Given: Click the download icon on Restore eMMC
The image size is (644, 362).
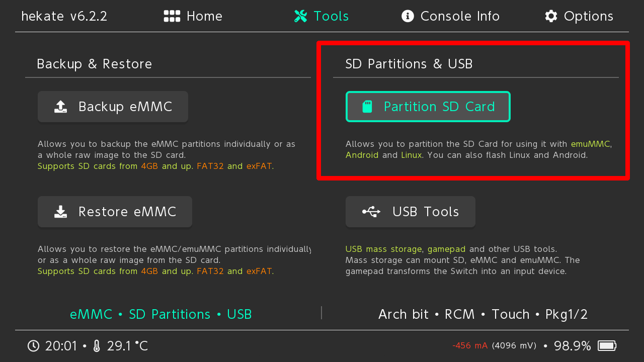Looking at the screenshot, I should pos(60,212).
